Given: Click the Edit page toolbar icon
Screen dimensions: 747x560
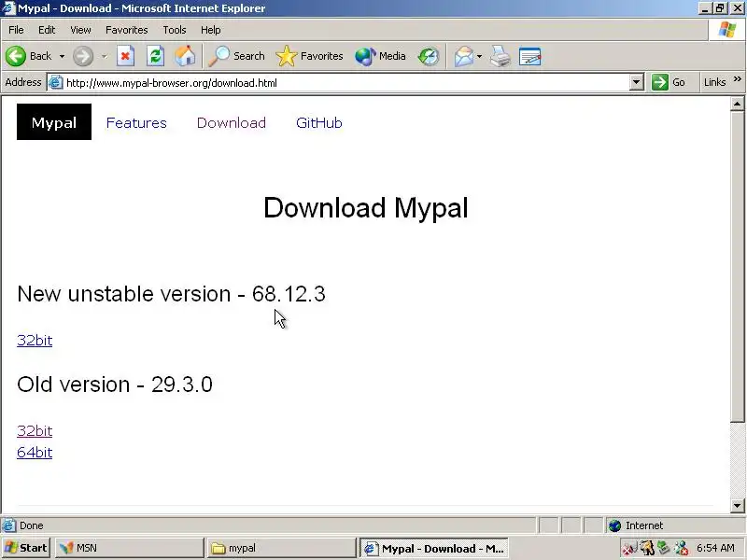Looking at the screenshot, I should tap(529, 56).
